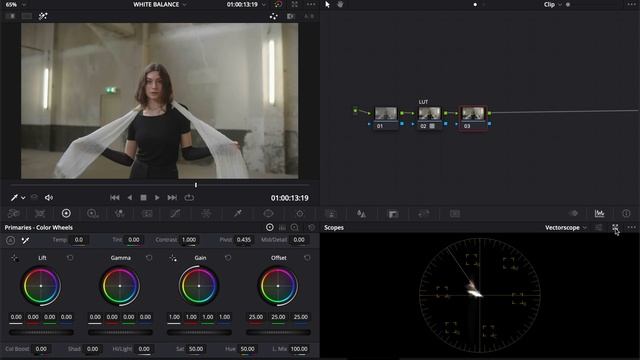This screenshot has width=640, height=360.
Task: Click the Auto Balance button
Action: pyautogui.click(x=11, y=240)
